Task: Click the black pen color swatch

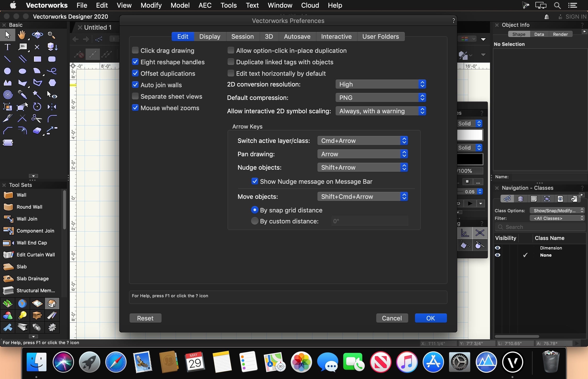Action: [470, 159]
